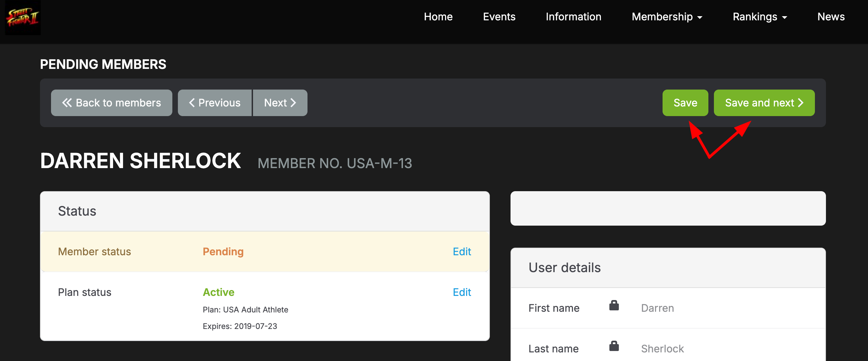Click the right chevron on Next
868x361 pixels.
[x=293, y=103]
